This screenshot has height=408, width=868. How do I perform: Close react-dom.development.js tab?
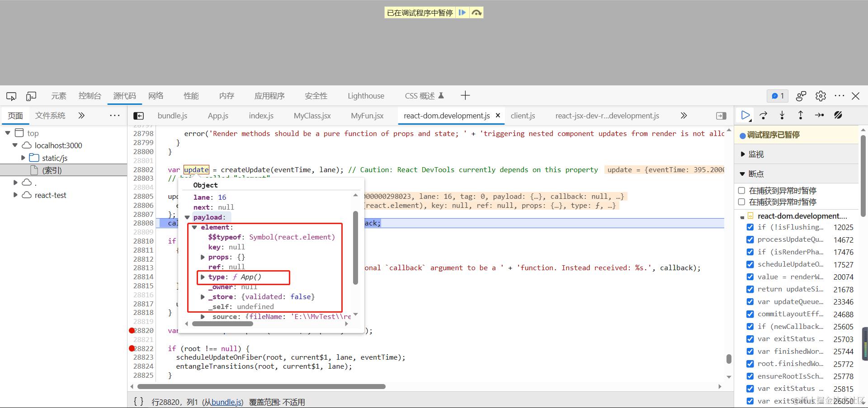tap(498, 115)
